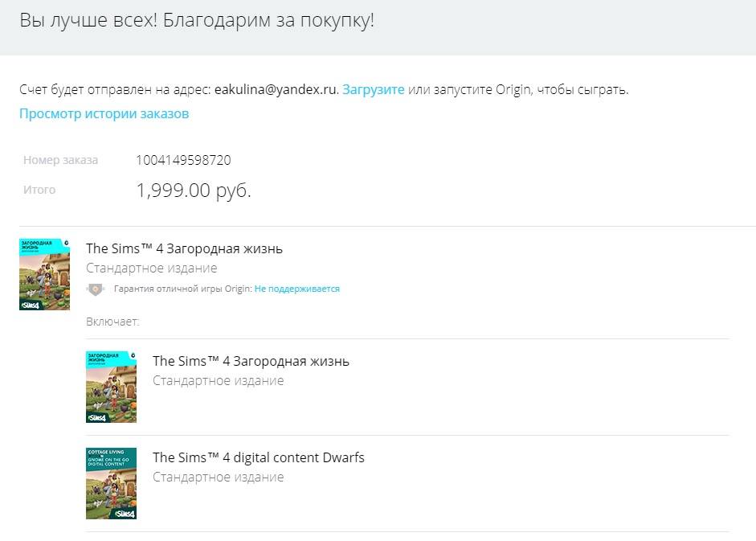Click the text "Гарантия отличной игры Origin:"
Image resolution: width=756 pixels, height=541 pixels.
183,289
